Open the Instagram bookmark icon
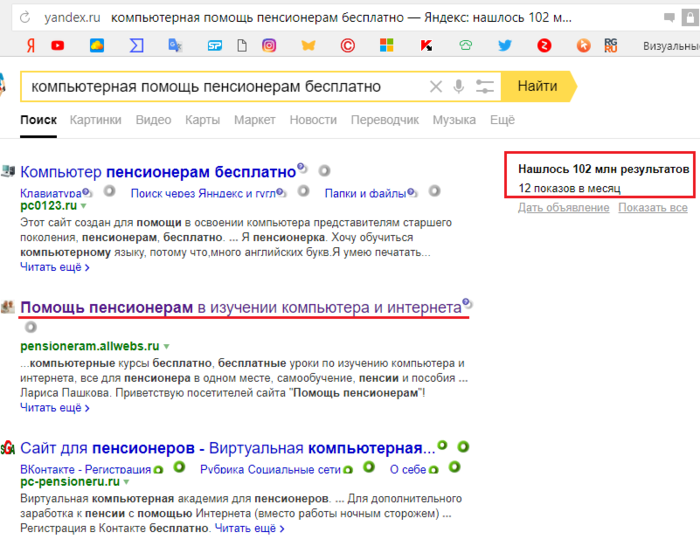This screenshot has width=700, height=546. 269,46
